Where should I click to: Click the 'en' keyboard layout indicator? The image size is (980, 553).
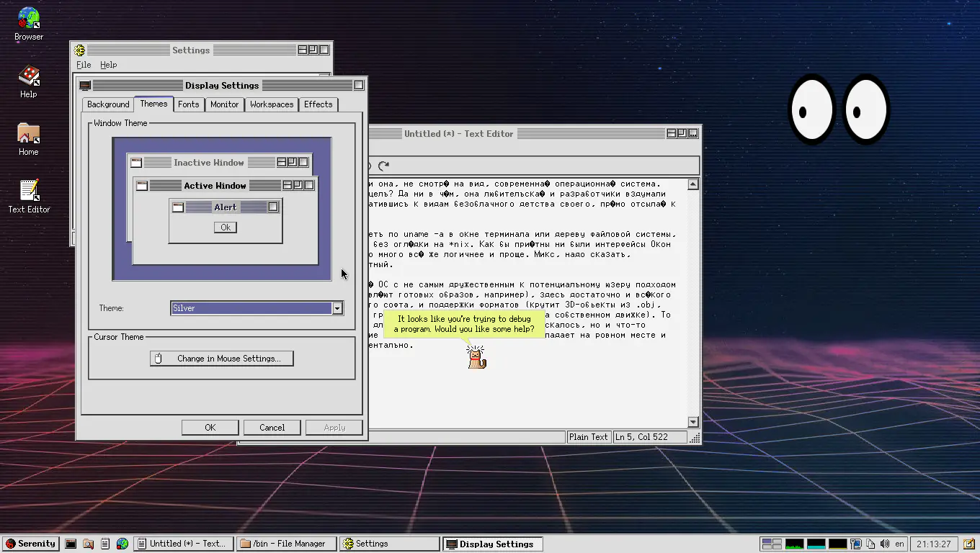(899, 544)
